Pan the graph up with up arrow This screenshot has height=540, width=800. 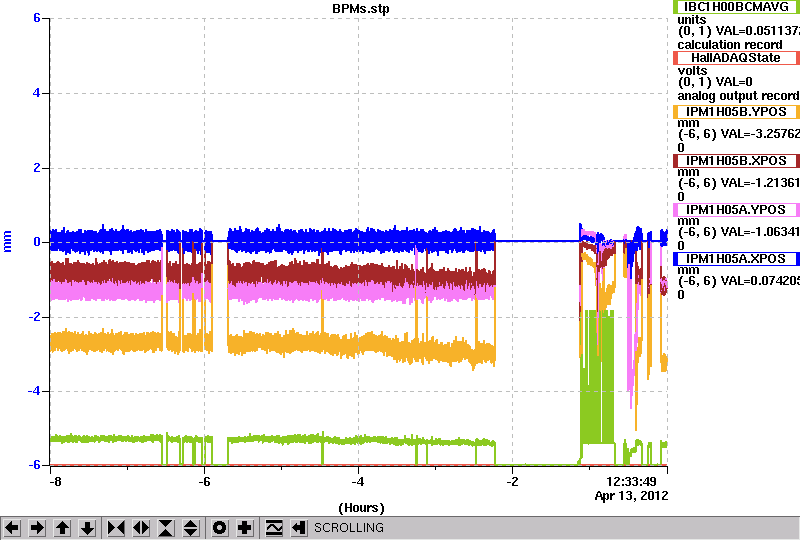click(63, 528)
